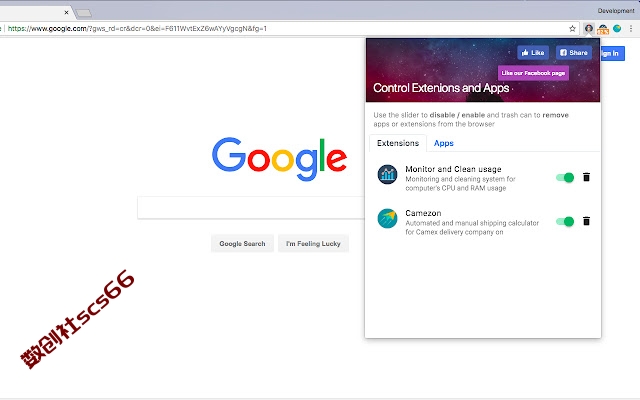Screen dimensions: 640x400
Task: Open a new browser tab
Action: pyautogui.click(x=84, y=13)
